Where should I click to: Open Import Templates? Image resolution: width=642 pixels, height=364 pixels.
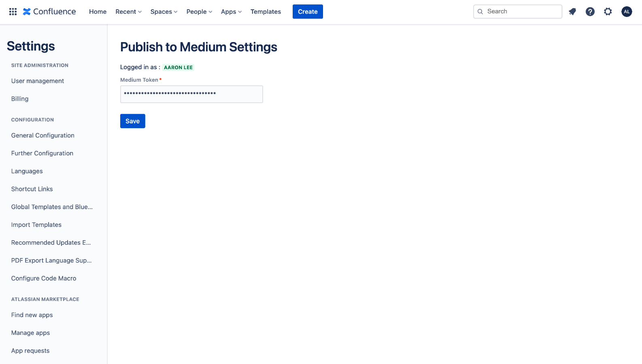36,224
